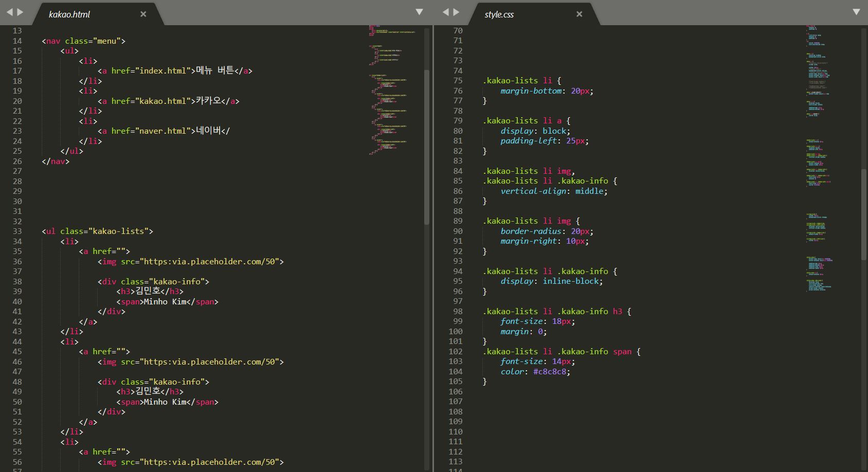
Task: Click vertical-align: middle declaration
Action: click(554, 191)
